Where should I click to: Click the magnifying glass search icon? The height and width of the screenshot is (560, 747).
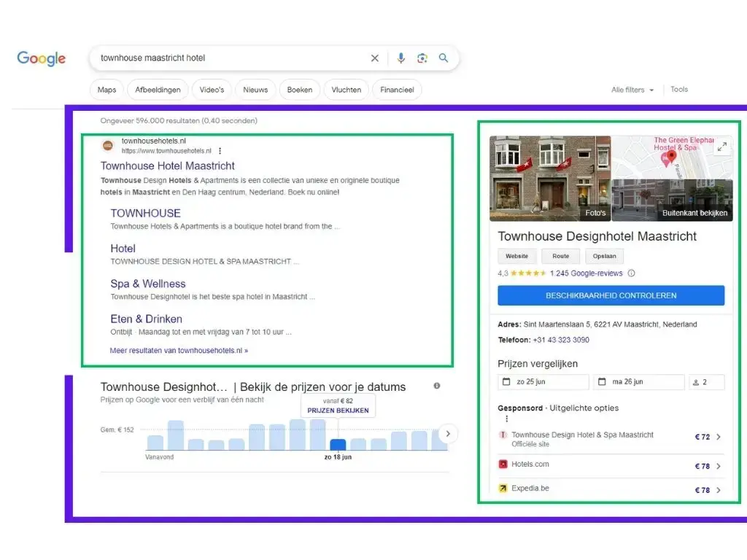[x=444, y=58]
